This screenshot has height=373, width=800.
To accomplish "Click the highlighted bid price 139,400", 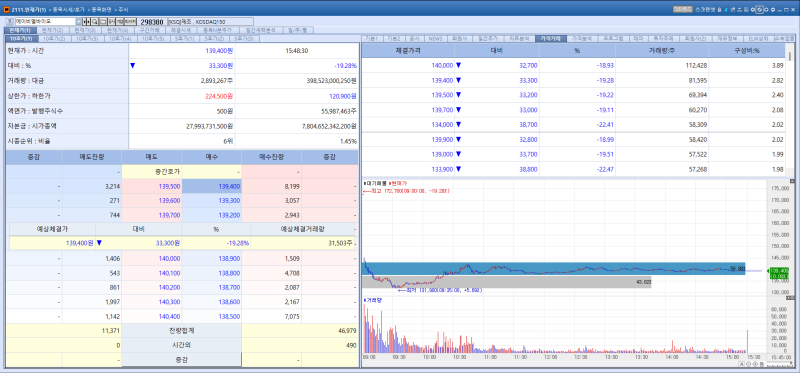I will [x=212, y=187].
